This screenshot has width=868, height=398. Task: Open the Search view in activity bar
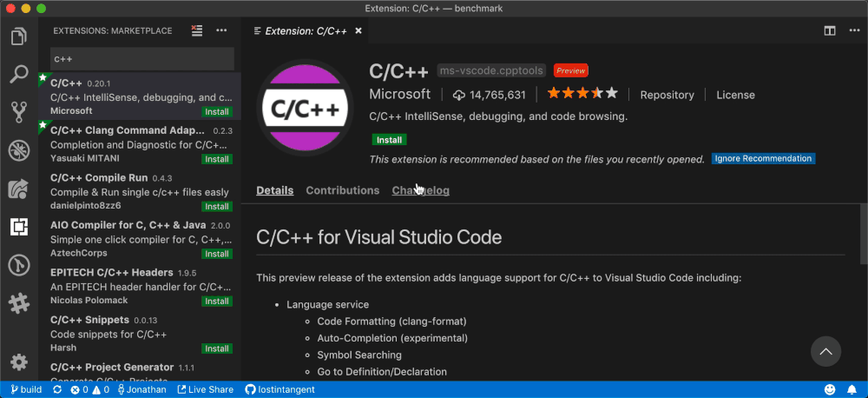click(18, 74)
